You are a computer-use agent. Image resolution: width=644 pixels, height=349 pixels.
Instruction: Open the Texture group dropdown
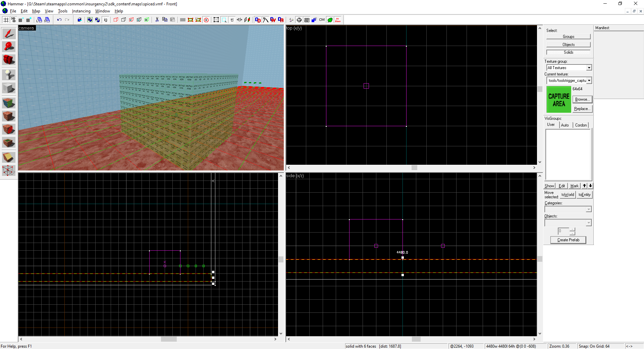tap(589, 68)
